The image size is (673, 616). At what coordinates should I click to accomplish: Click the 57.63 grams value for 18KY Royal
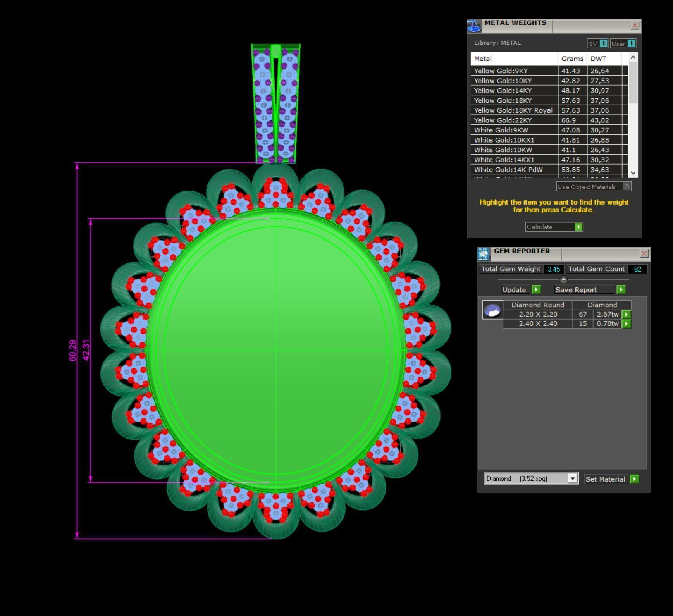tap(570, 110)
